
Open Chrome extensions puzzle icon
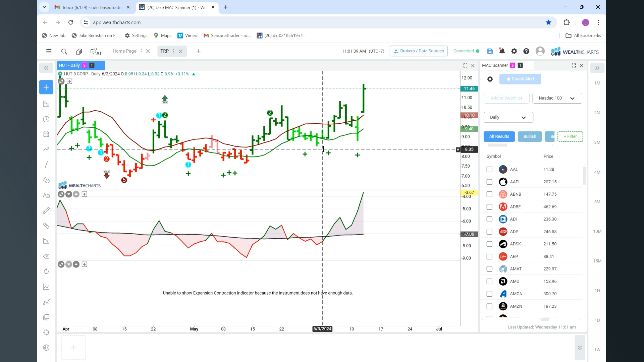pos(567,22)
